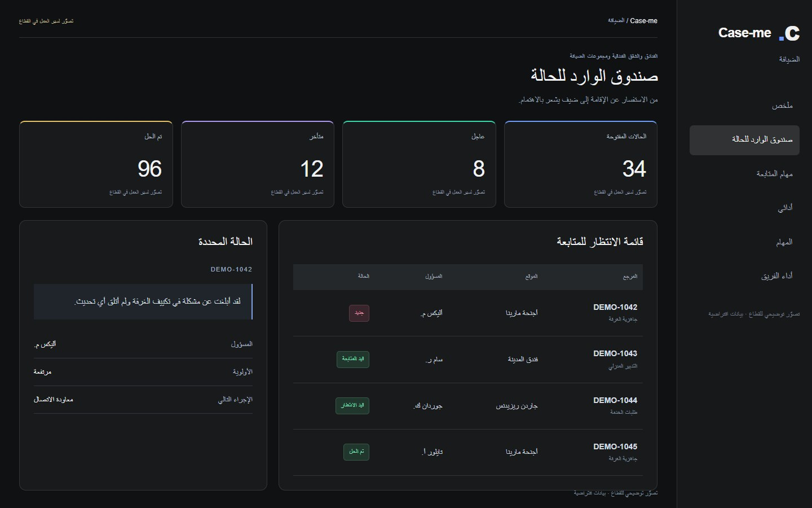Click the الضيافة breadcrumb link
This screenshot has height=508, width=812.
(616, 21)
